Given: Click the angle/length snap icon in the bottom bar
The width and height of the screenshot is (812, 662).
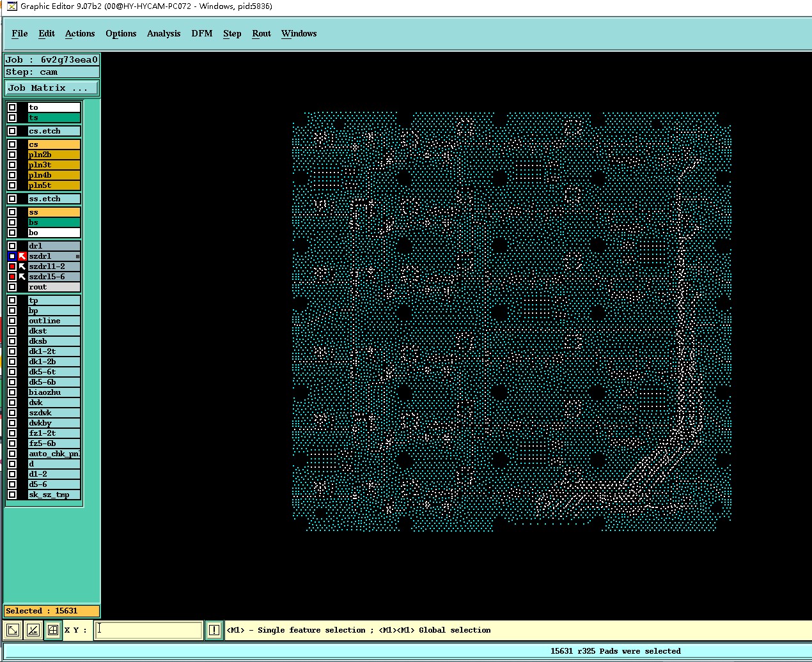Looking at the screenshot, I should coord(33,630).
